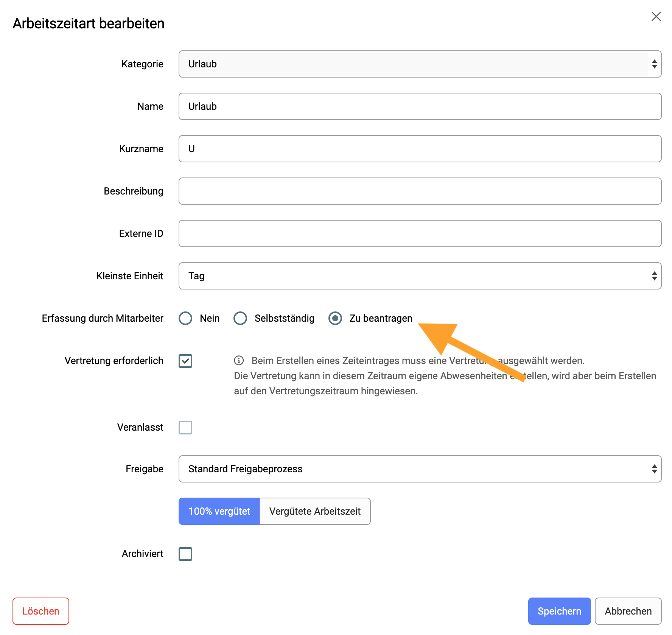The width and height of the screenshot is (672, 635).
Task: Choose the Zu beantragen radio button
Action: [x=335, y=318]
